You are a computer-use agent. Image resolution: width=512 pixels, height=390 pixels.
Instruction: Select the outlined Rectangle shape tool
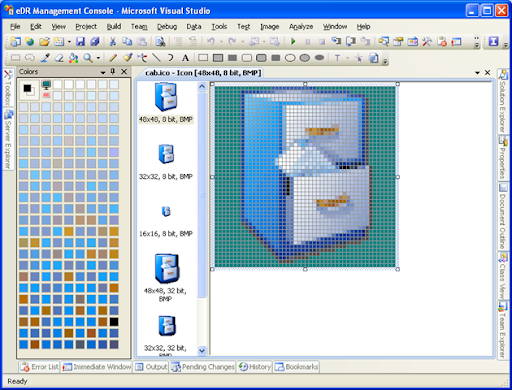(x=203, y=58)
